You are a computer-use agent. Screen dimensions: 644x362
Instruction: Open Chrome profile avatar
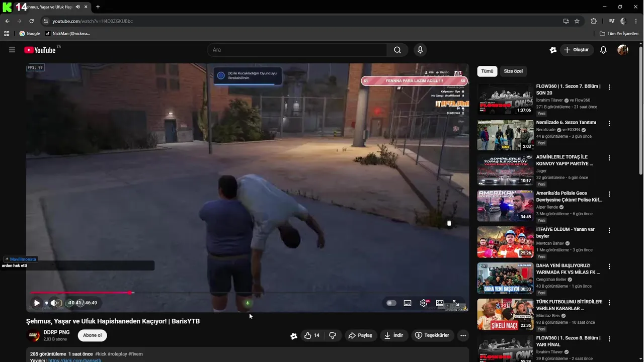623,21
